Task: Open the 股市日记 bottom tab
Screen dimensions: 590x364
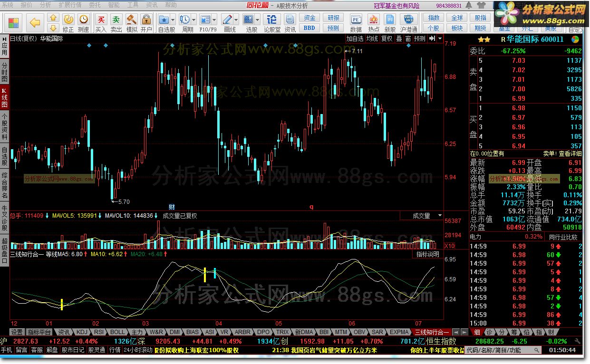Action: click(x=73, y=350)
